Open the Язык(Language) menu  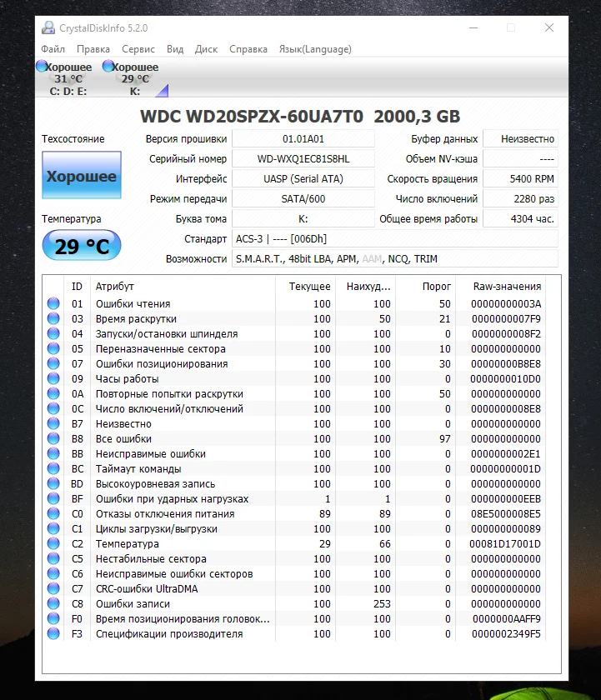pos(315,49)
